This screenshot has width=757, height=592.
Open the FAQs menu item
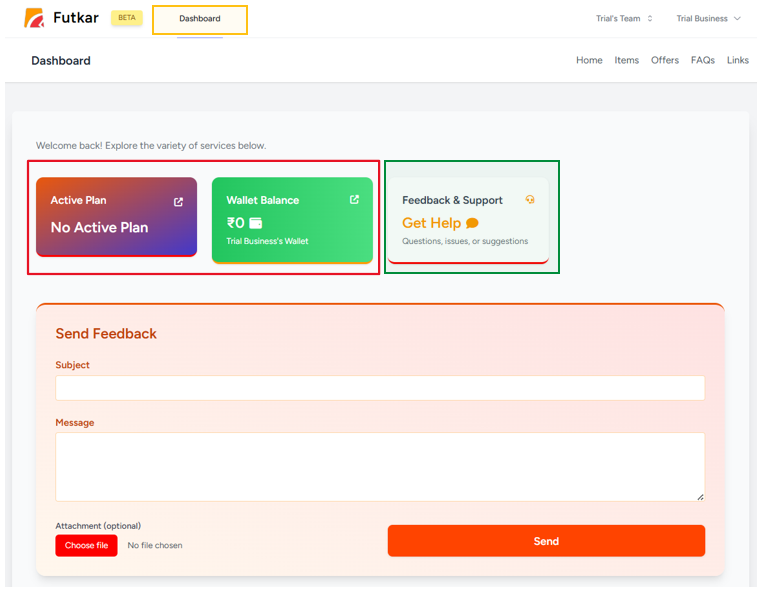coord(702,60)
